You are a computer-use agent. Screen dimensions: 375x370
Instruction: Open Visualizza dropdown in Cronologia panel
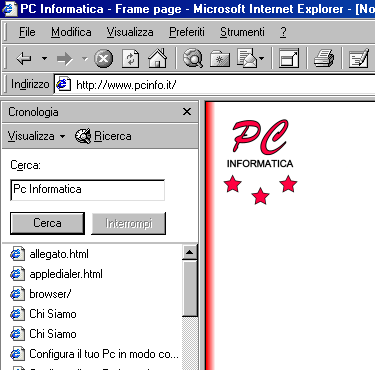tap(36, 136)
